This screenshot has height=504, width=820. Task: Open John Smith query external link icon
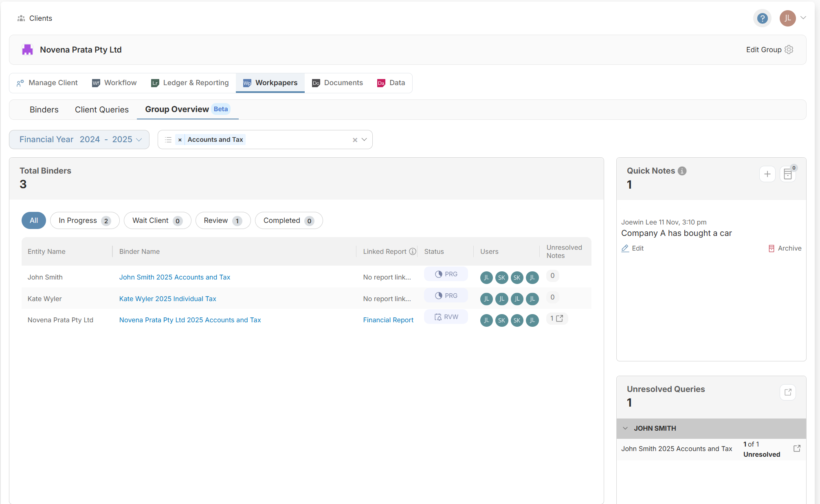pyautogui.click(x=797, y=449)
